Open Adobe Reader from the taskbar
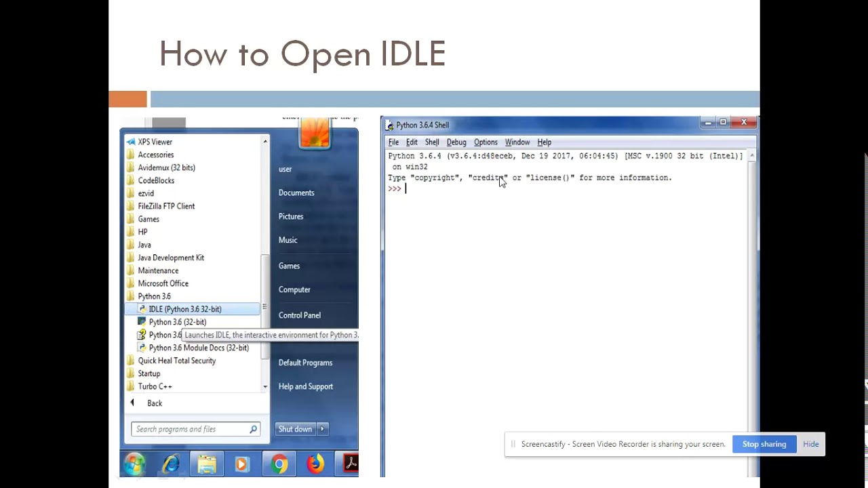Screen dimensions: 868x488 pyautogui.click(x=351, y=464)
